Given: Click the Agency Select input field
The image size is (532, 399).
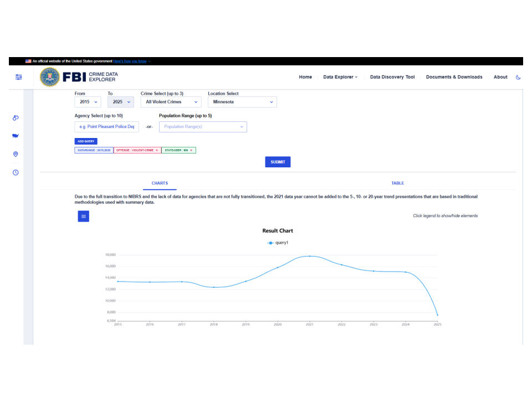Looking at the screenshot, I should click(x=106, y=127).
